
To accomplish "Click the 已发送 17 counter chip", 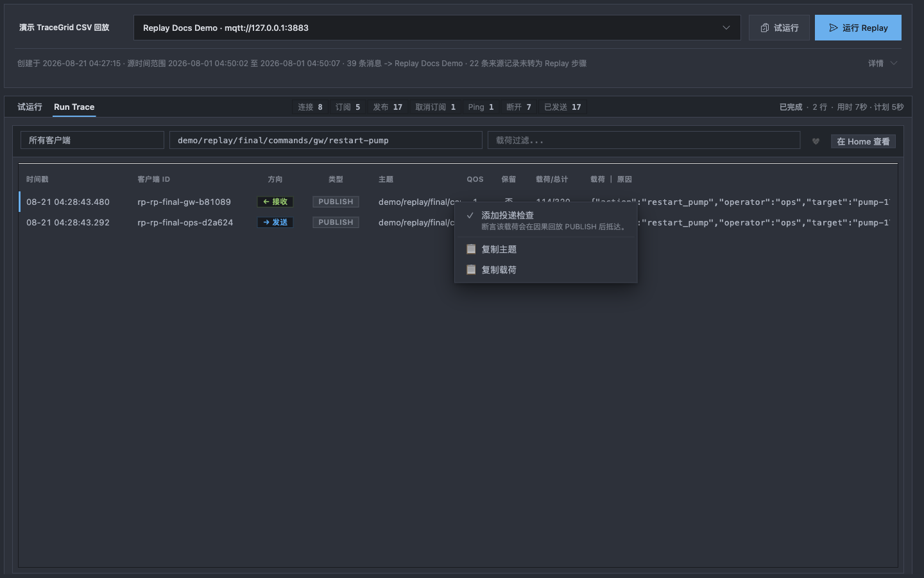I will 562,107.
